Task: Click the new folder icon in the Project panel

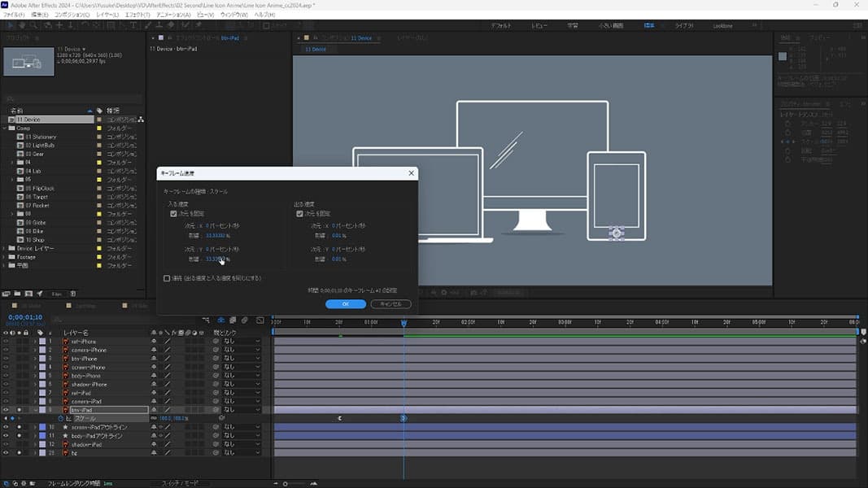Action: [x=16, y=293]
